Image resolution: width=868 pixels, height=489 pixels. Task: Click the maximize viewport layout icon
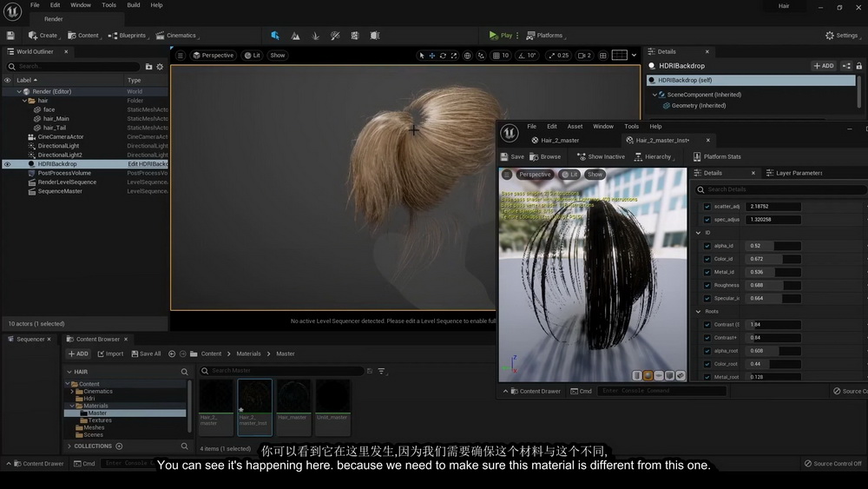(x=603, y=56)
